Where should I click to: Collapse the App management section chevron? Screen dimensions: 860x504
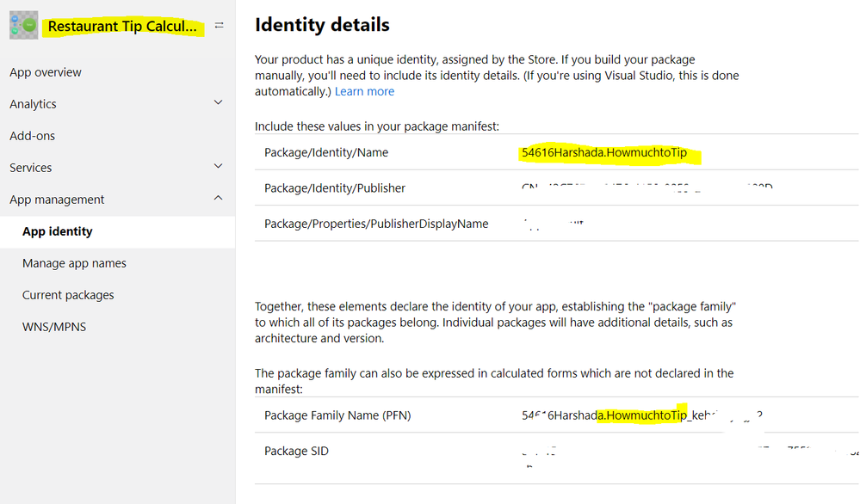pyautogui.click(x=218, y=199)
